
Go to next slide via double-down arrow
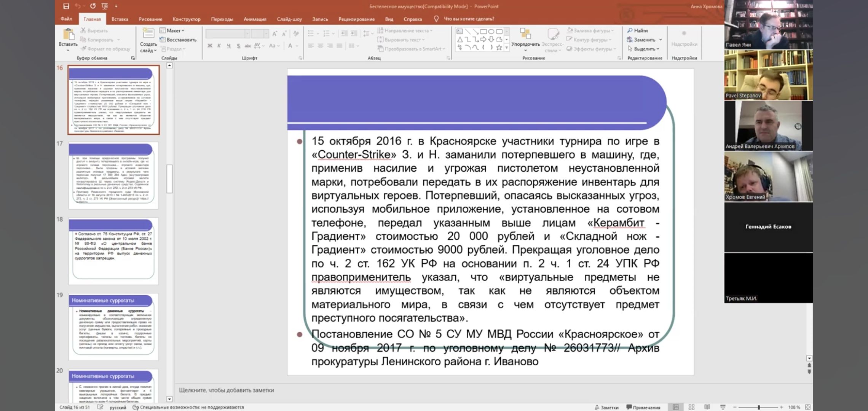pyautogui.click(x=809, y=371)
